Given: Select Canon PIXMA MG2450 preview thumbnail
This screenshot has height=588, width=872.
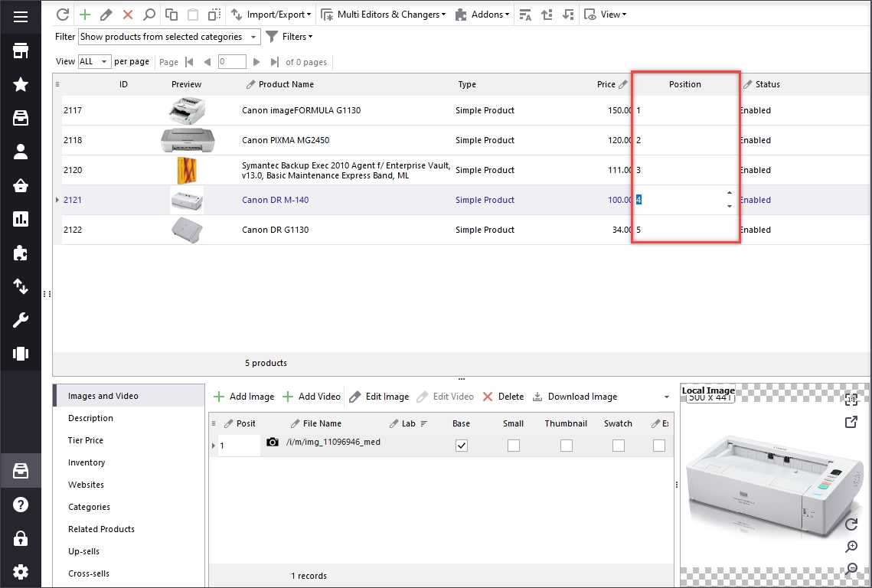Looking at the screenshot, I should pos(188,140).
